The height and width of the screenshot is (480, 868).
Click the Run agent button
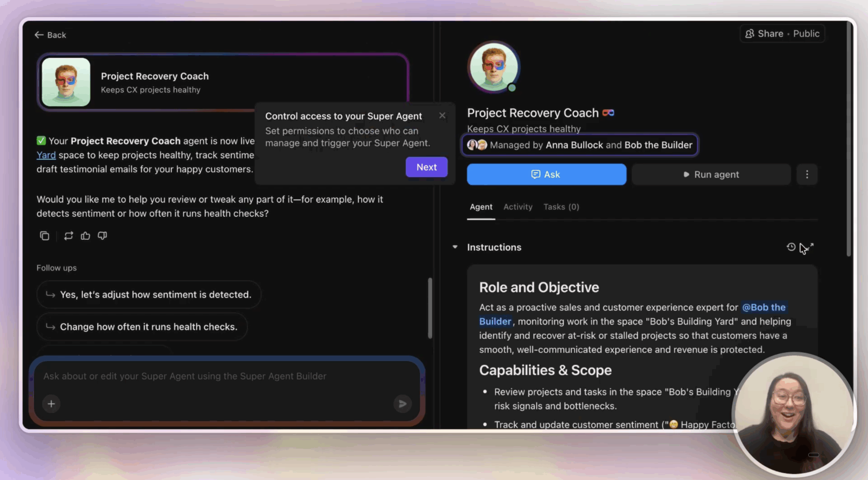point(711,174)
